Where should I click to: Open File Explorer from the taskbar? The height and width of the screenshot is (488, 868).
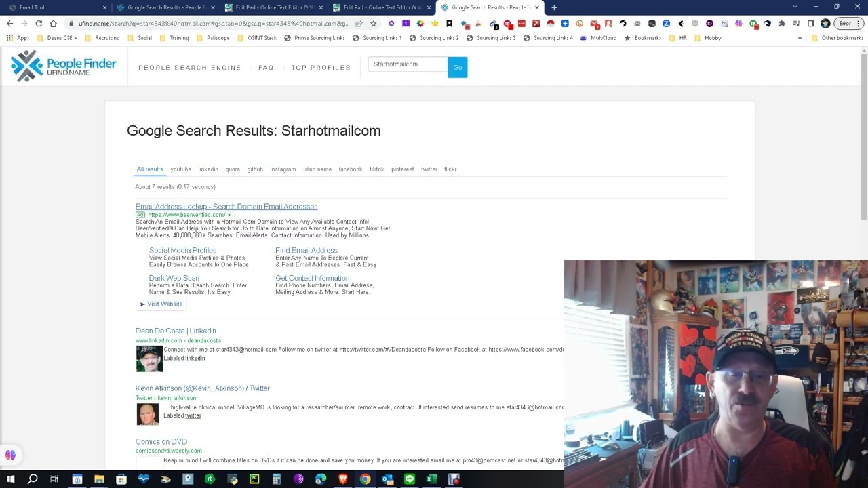(99, 479)
